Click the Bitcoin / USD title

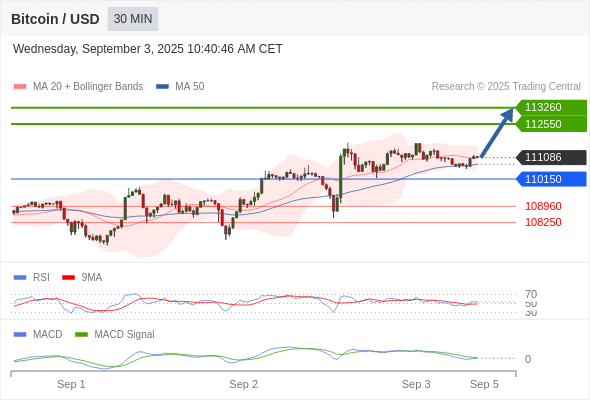(x=55, y=19)
